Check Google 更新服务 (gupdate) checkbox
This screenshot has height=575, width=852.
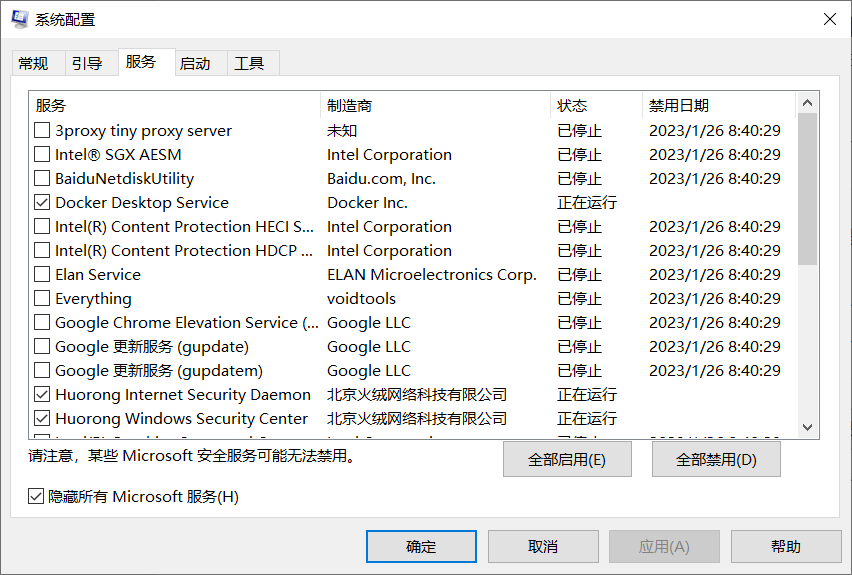[42, 346]
